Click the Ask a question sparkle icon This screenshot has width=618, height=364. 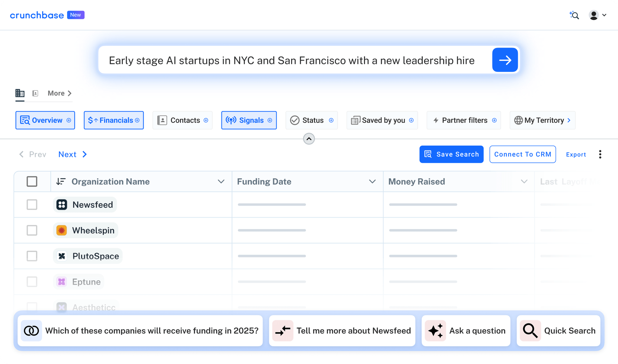pyautogui.click(x=435, y=331)
